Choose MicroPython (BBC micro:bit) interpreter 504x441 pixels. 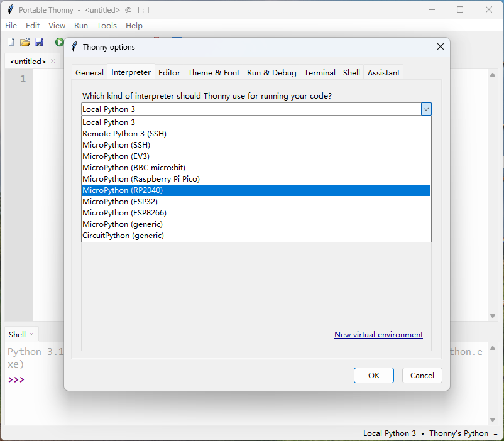coord(256,168)
